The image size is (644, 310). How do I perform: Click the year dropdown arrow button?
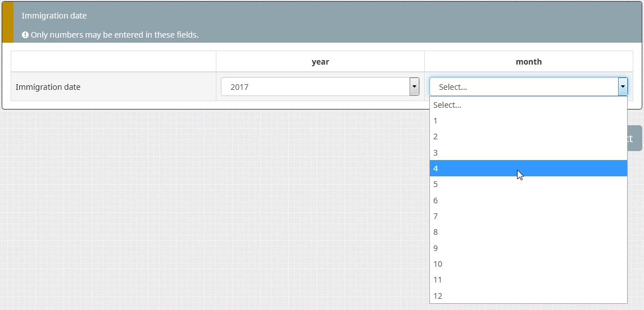coord(414,87)
